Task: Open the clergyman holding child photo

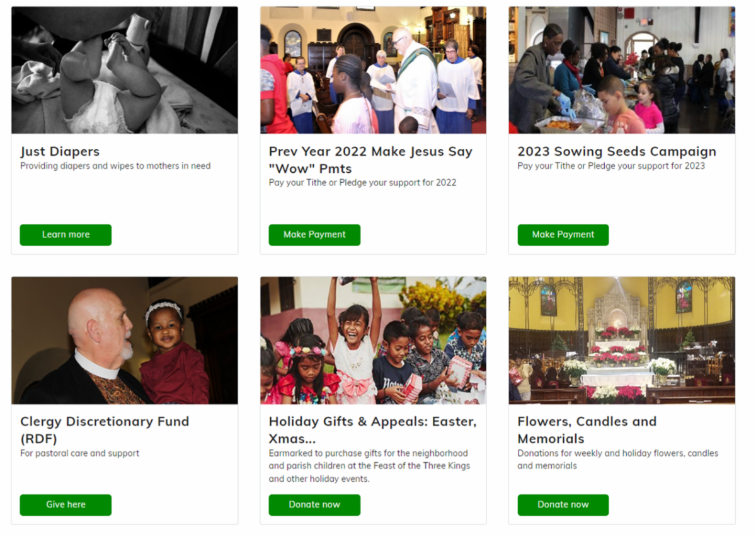Action: (x=125, y=341)
